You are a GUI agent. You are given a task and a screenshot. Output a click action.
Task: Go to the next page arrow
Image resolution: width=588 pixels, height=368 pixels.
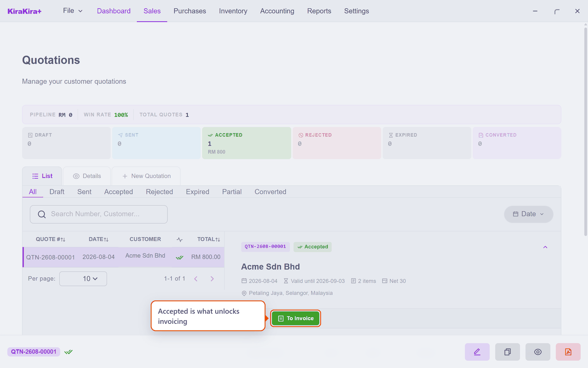[x=212, y=279]
